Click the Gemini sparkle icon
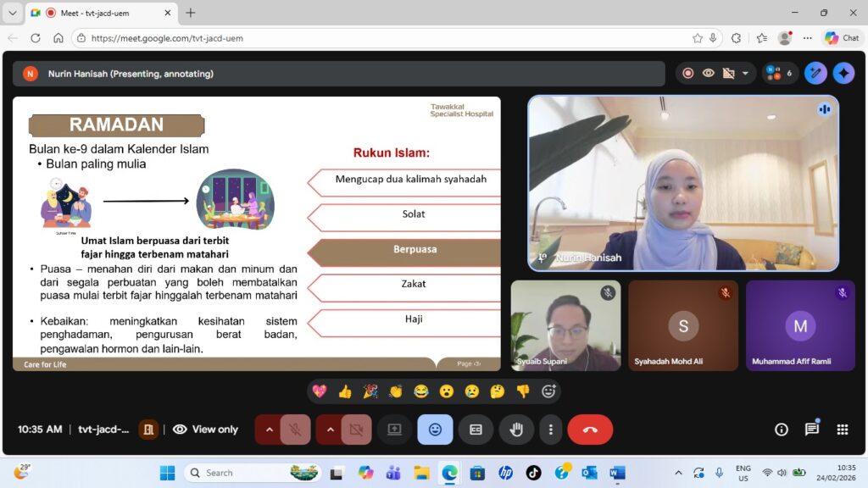This screenshot has height=488, width=868. pos(843,74)
